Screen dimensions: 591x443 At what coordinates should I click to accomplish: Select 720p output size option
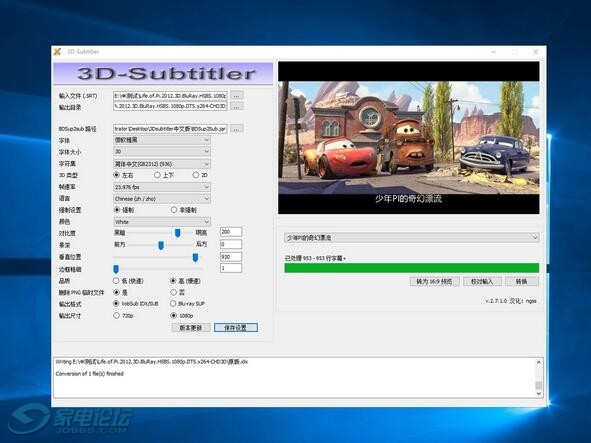116,315
